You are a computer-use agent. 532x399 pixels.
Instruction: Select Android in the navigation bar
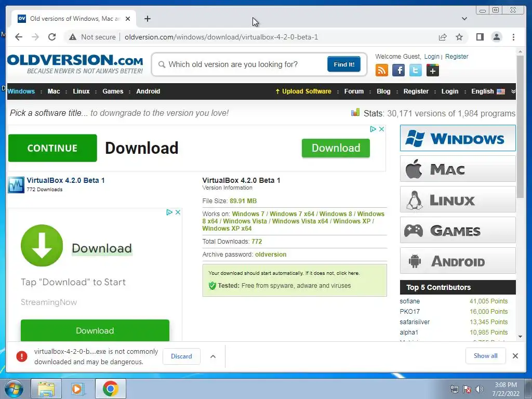click(148, 91)
